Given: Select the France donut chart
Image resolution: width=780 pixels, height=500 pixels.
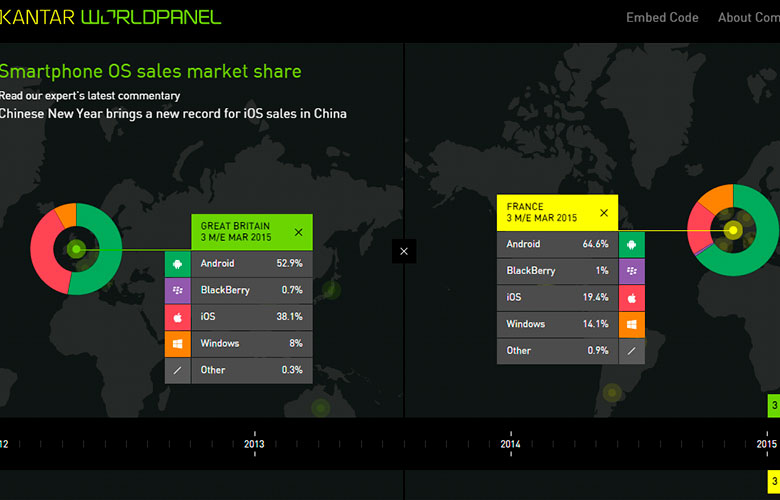Looking at the screenshot, I should pos(733,230).
